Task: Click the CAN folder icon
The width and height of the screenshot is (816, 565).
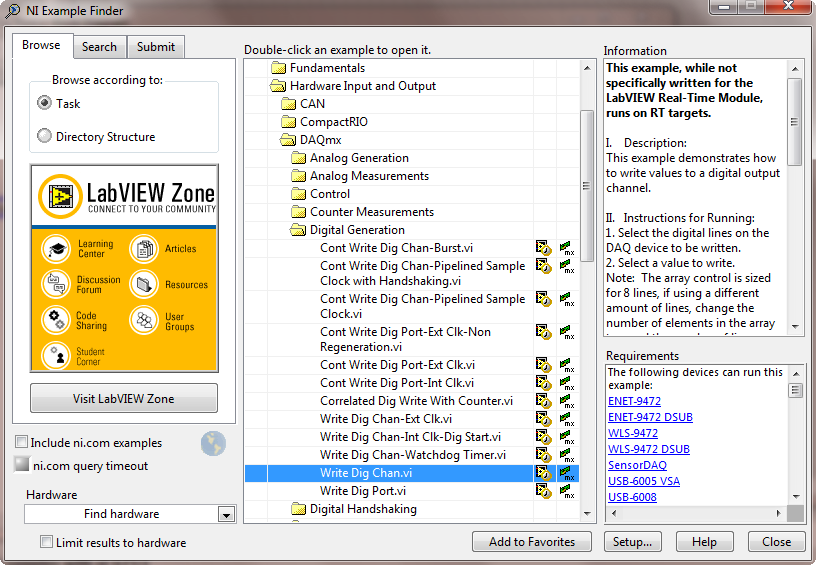Action: [288, 104]
